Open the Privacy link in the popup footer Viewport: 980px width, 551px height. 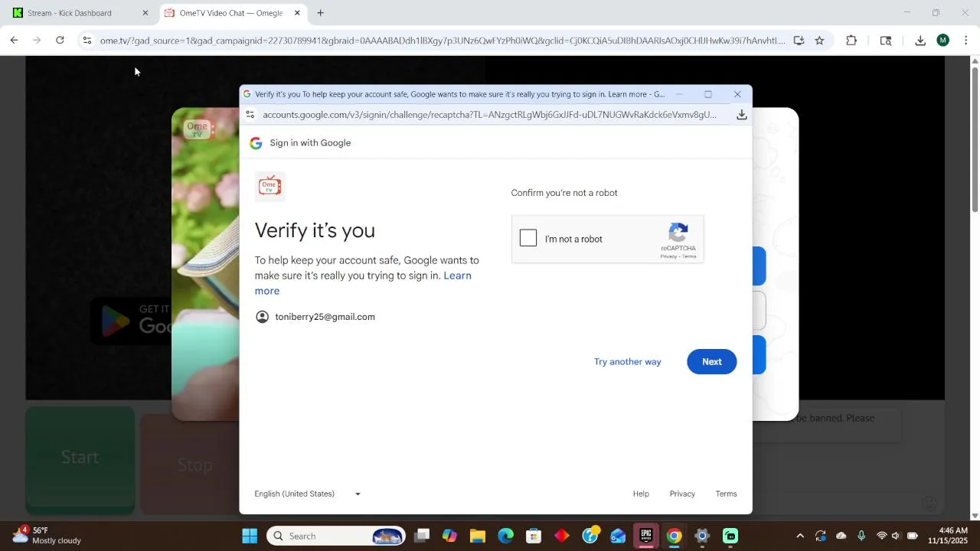point(682,494)
